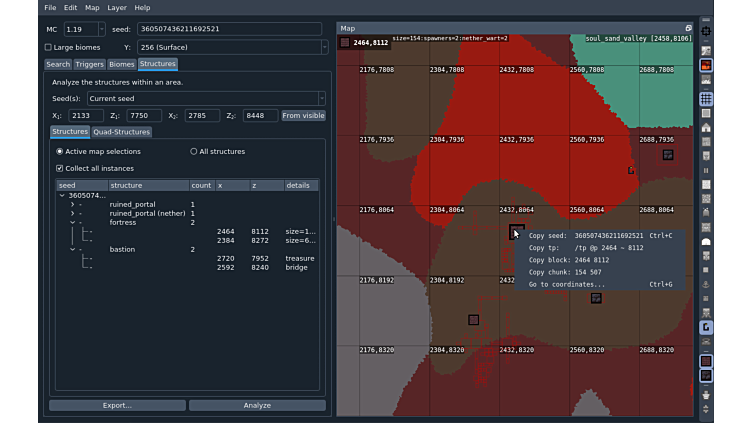The width and height of the screenshot is (752, 423).
Task: Click the seed number input field
Action: [229, 29]
